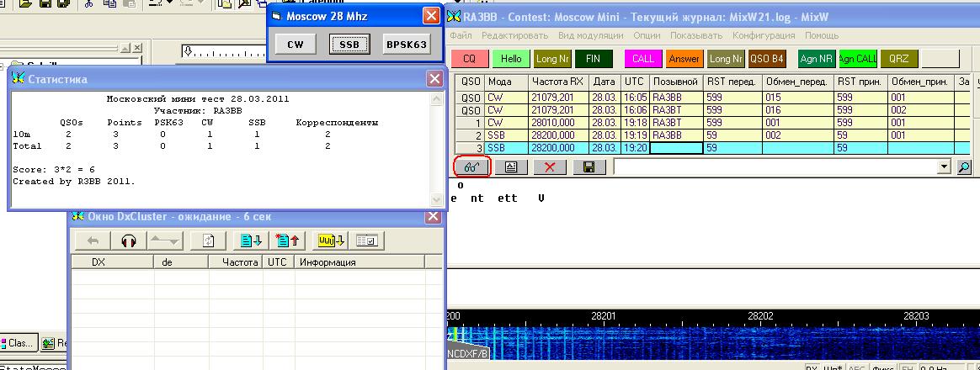980x370 pixels.
Task: Click the binoculars search icon under the log
Action: [472, 166]
